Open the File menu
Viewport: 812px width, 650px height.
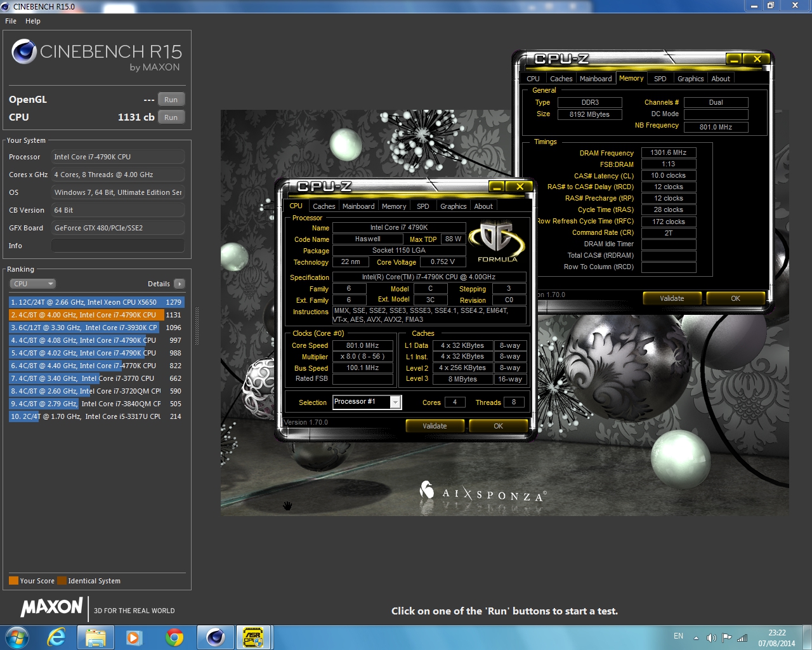[11, 21]
